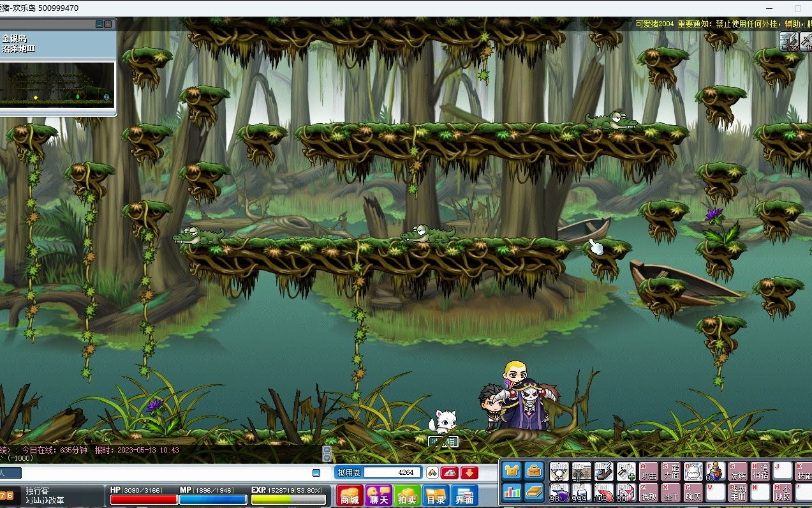Screen dimensions: 812x508
Task: Open the character stats (bar chart icon)
Action: 512,491
